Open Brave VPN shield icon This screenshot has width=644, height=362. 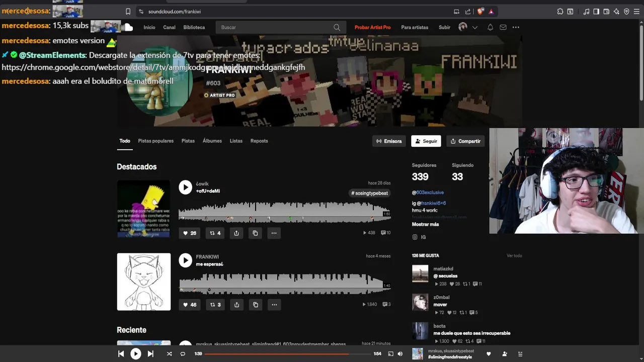pyautogui.click(x=626, y=12)
